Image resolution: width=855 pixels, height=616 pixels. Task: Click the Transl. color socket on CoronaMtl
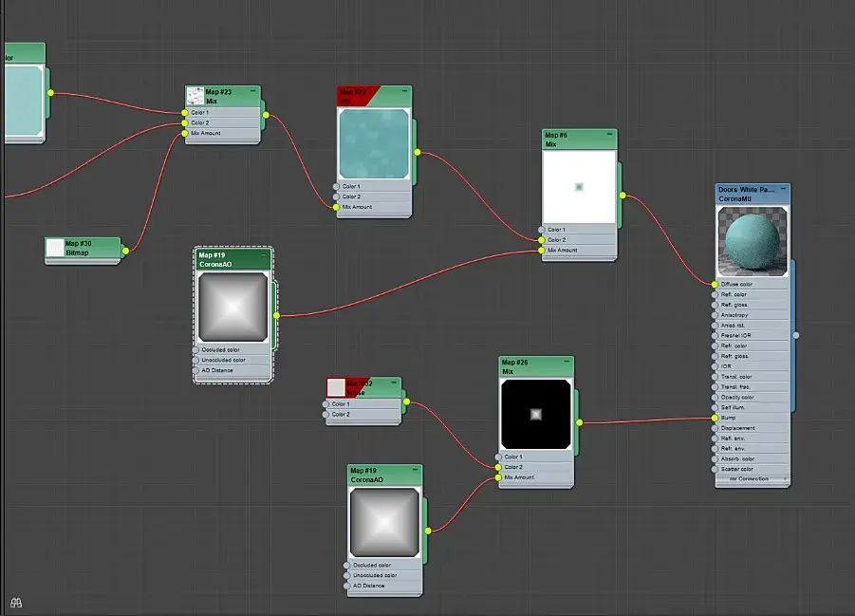(715, 377)
